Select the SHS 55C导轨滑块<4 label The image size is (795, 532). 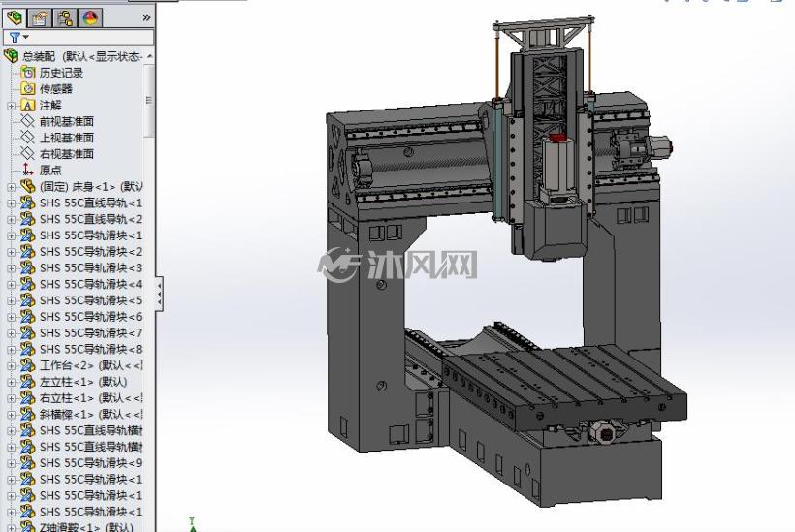click(x=91, y=284)
